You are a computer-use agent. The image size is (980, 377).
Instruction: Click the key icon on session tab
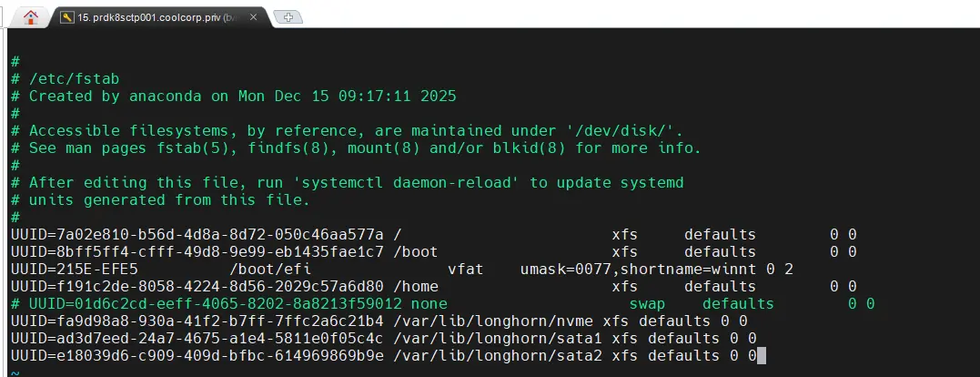coord(67,17)
